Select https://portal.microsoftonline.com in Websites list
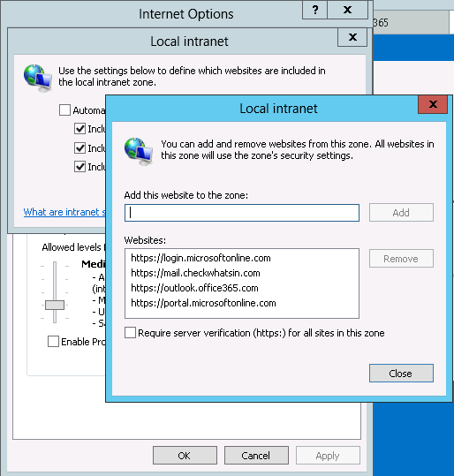 203,303
